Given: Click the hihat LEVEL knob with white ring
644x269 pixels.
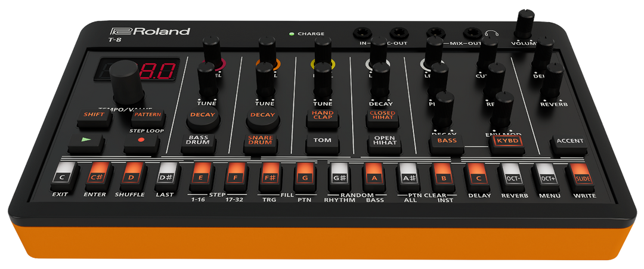Looking at the screenshot, I should [378, 51].
